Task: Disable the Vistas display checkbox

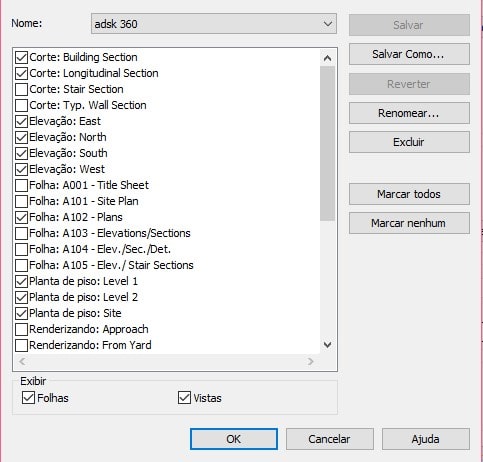Action: pyautogui.click(x=184, y=398)
